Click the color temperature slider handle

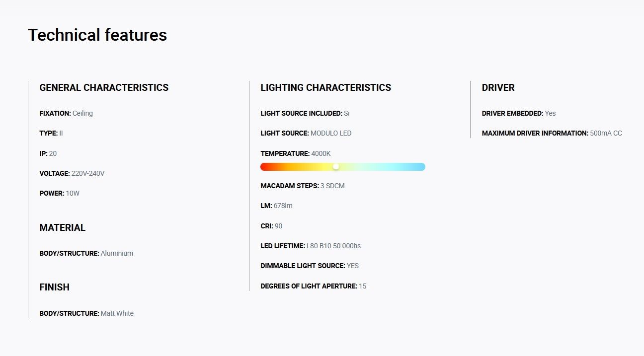point(336,167)
